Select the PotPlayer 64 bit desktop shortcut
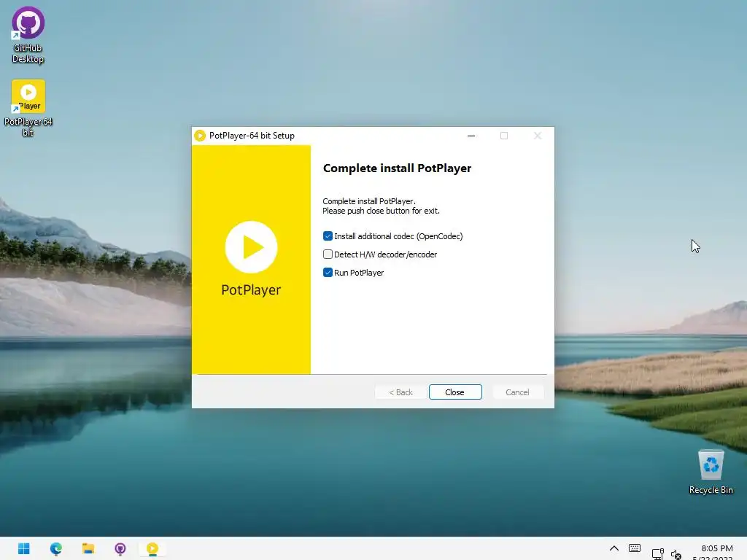 click(x=28, y=108)
